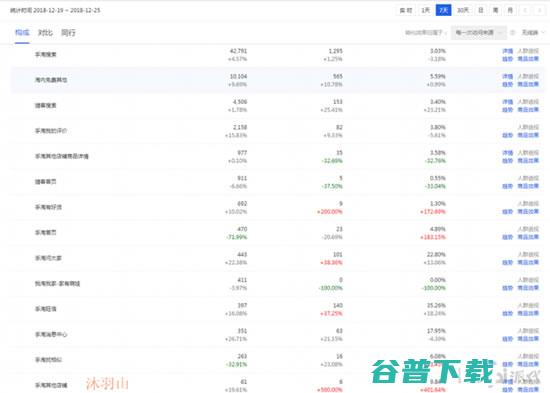Open 详情 link in the 手淘搜索 row

(508, 51)
